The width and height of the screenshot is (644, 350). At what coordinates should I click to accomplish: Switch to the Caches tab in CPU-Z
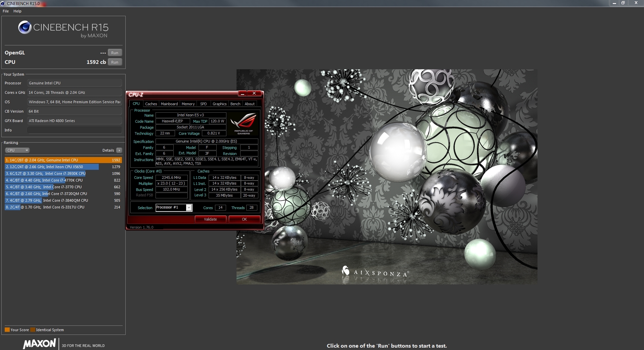click(x=151, y=104)
